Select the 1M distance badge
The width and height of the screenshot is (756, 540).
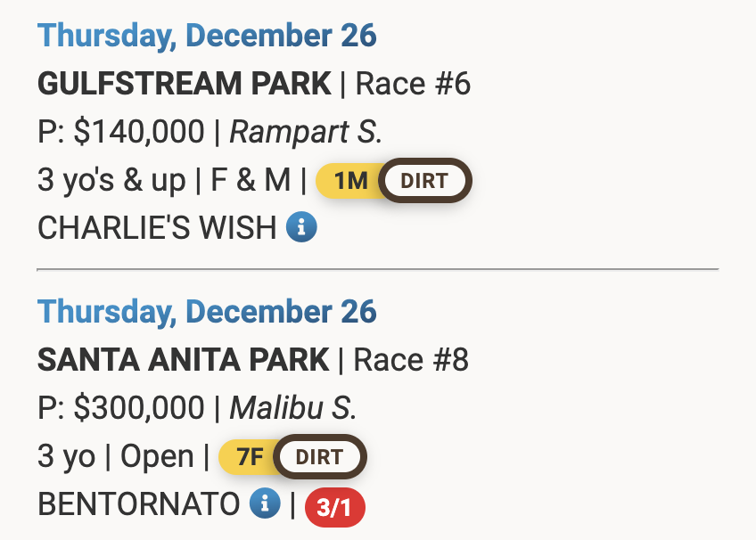pyautogui.click(x=349, y=182)
